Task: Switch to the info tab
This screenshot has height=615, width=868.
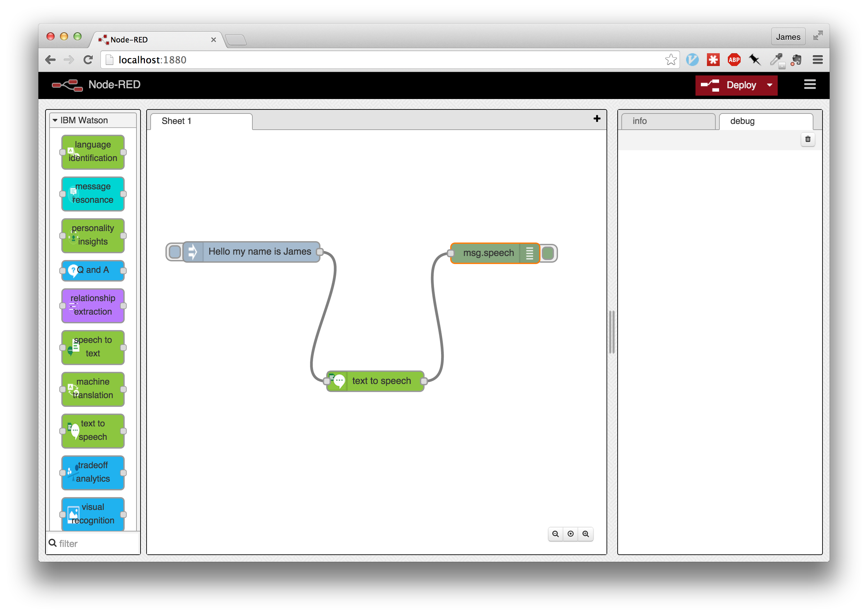Action: click(x=668, y=121)
